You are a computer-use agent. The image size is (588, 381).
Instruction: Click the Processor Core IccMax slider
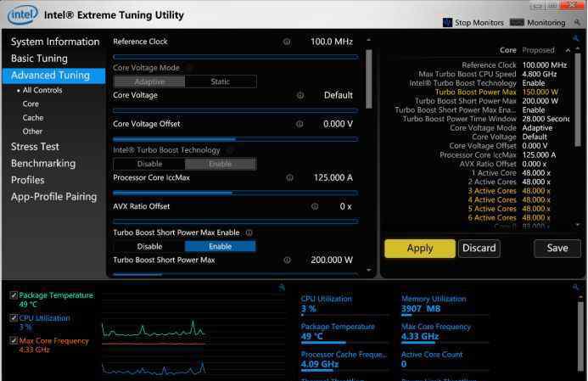[236, 193]
